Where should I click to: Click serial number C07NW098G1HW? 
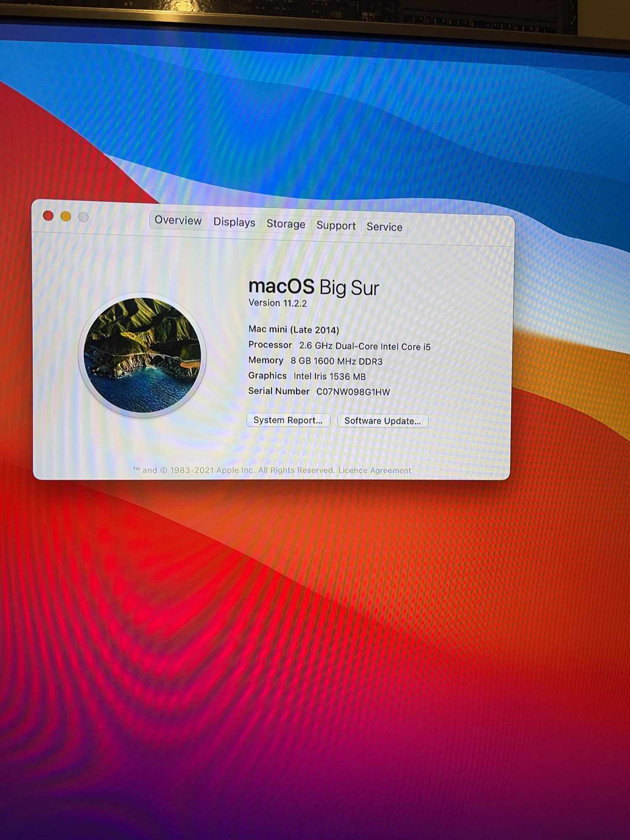[353, 392]
